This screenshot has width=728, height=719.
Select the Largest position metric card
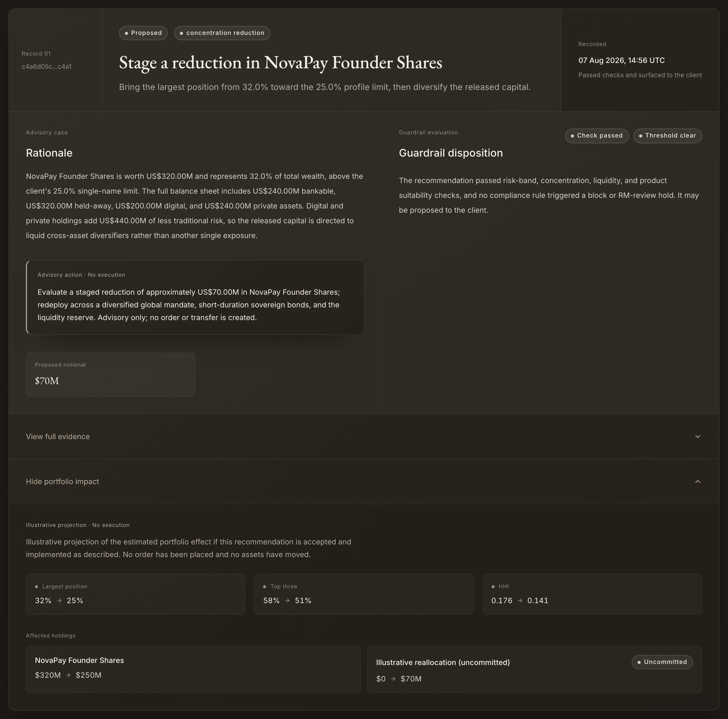tap(136, 594)
